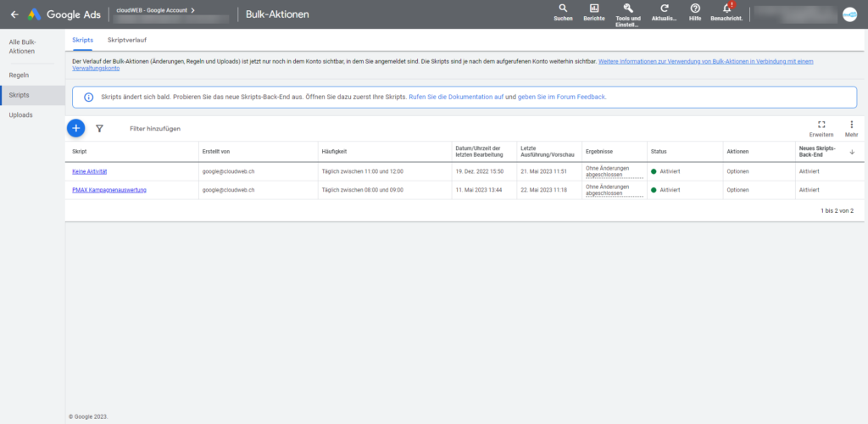Click the back arrow next to Google Ads

(14, 14)
